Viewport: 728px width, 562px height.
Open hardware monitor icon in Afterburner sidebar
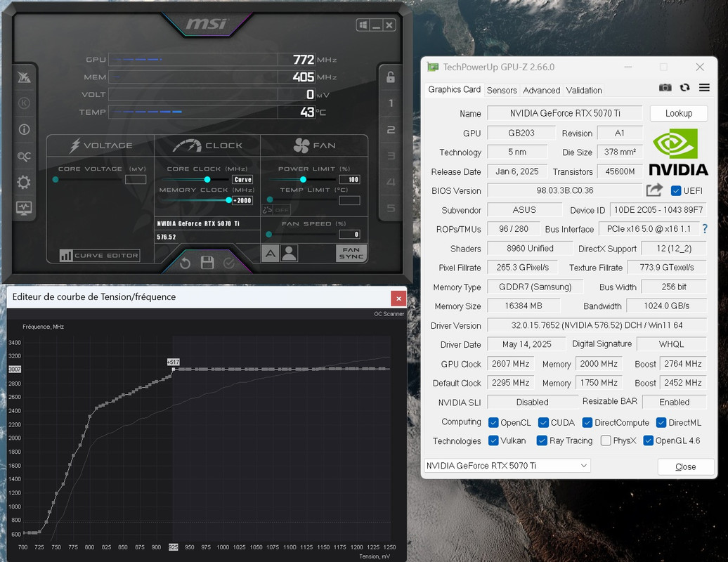(24, 209)
